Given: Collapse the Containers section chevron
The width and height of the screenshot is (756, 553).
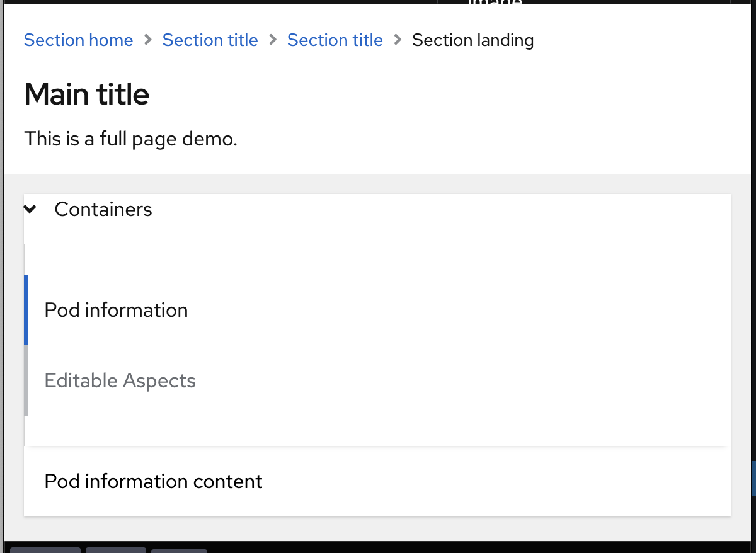Looking at the screenshot, I should pyautogui.click(x=30, y=209).
